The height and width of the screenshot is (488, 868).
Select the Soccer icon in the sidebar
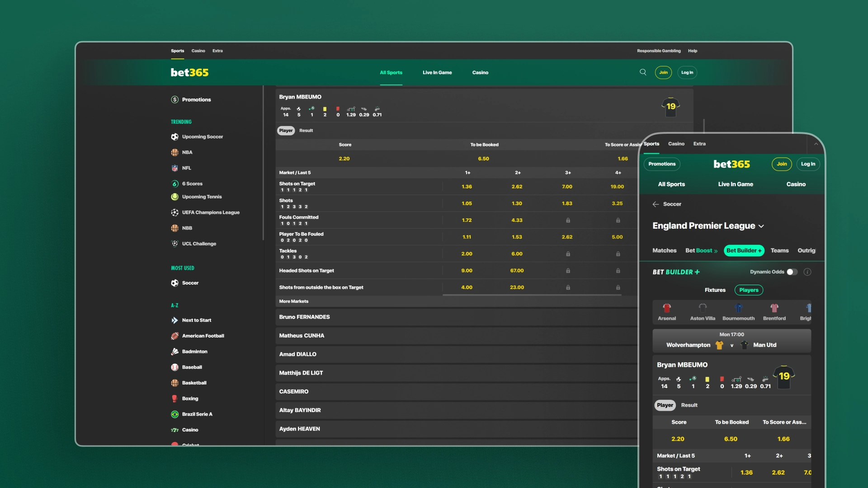coord(175,283)
